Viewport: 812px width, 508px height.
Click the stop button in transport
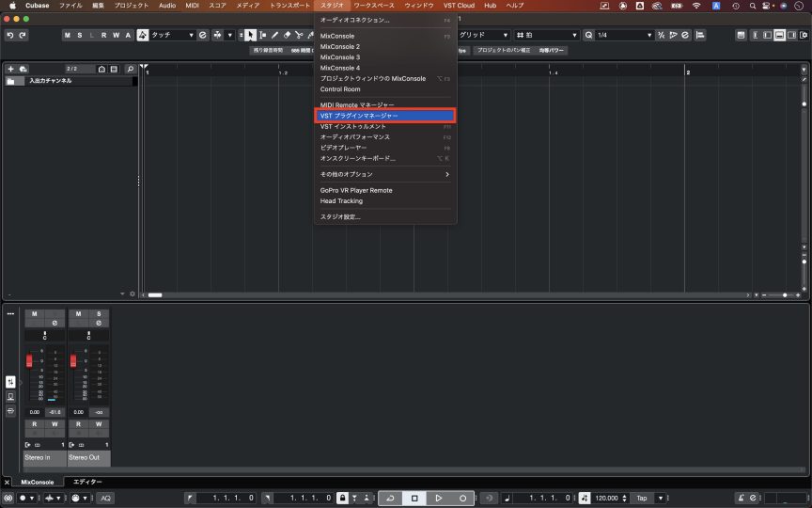pos(414,498)
